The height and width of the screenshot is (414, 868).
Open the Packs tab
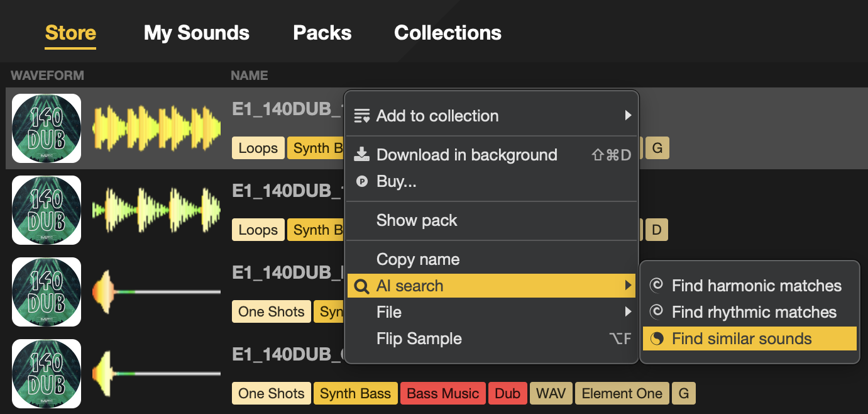coord(322,33)
